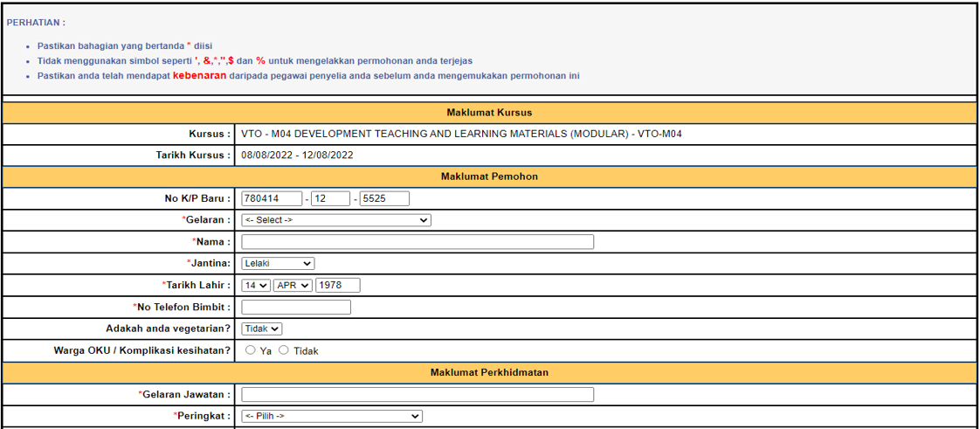Expand the vegetarian dropdown showing Tidak
The width and height of the screenshot is (980, 429).
(x=261, y=329)
